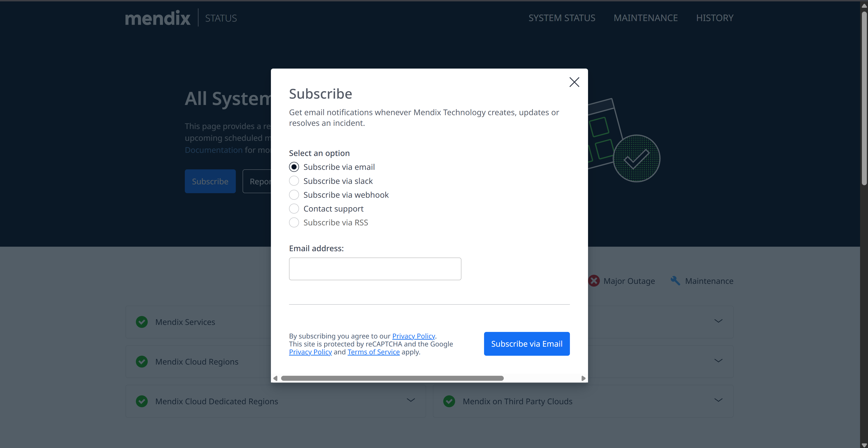Image resolution: width=868 pixels, height=448 pixels.
Task: Click the Mendix Cloud Dedicated Regions label
Action: pos(217,402)
